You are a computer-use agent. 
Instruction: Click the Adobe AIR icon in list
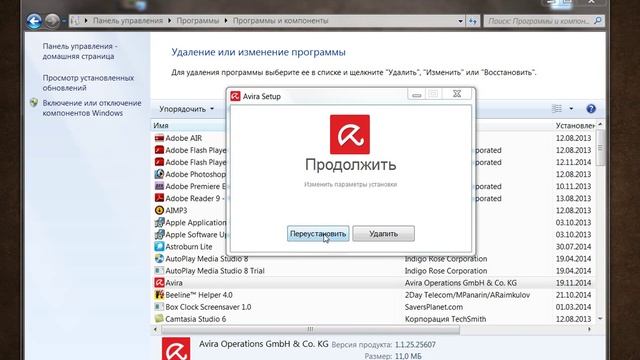159,138
